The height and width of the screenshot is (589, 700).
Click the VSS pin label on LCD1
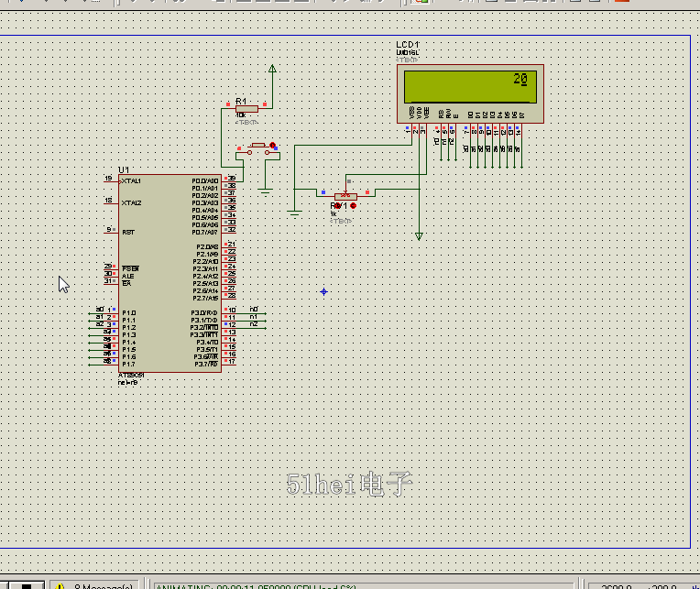411,113
